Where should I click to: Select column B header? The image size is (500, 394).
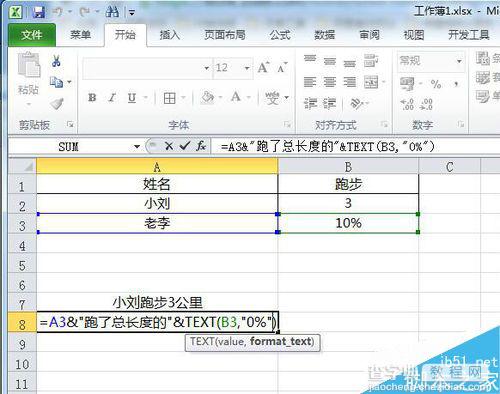coord(348,167)
